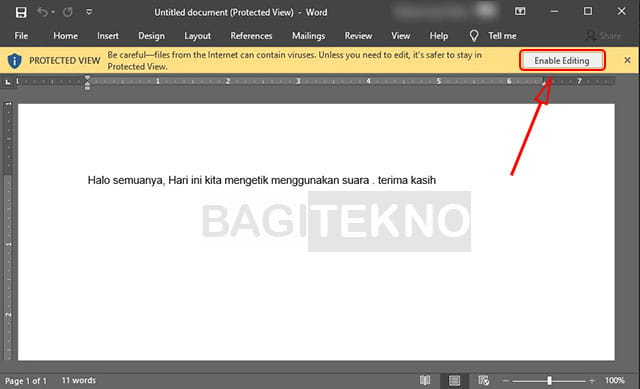Click the Tell me lightbulb icon
This screenshot has height=389, width=640.
(x=473, y=36)
